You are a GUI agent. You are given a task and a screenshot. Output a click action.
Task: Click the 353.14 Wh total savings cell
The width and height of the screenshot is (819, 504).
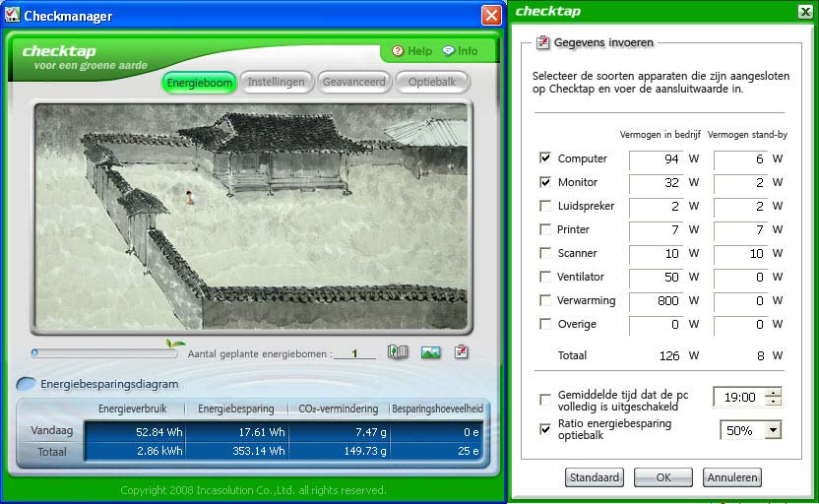click(x=237, y=451)
